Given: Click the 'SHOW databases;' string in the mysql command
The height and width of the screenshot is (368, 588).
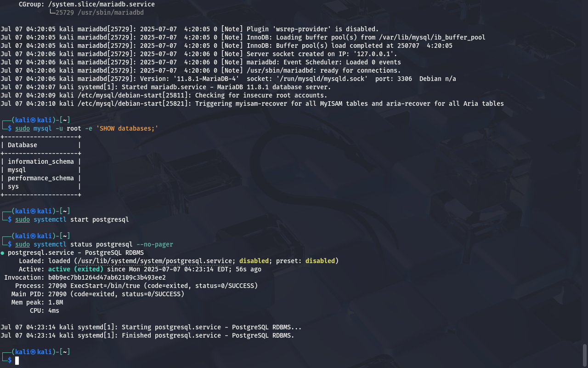Looking at the screenshot, I should click(x=127, y=128).
